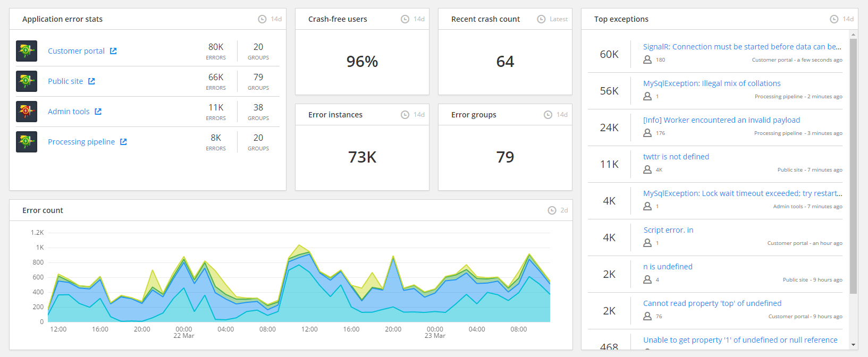Open Worker encountered an invalid payload error

point(721,120)
